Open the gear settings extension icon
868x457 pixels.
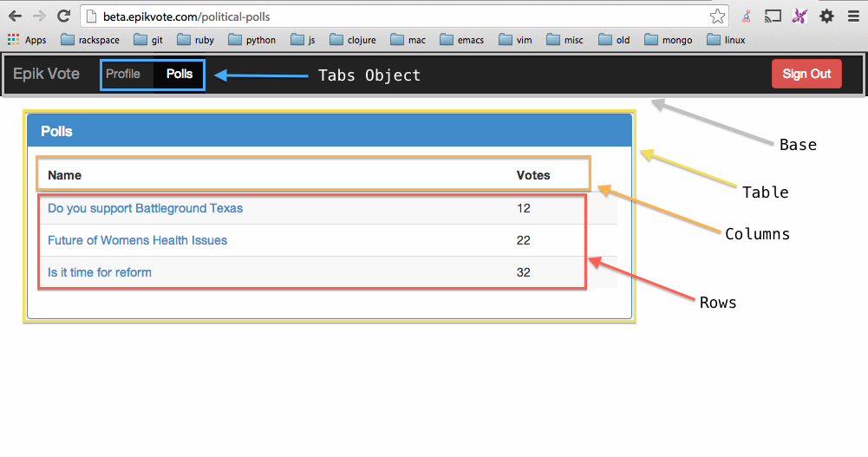tap(826, 16)
